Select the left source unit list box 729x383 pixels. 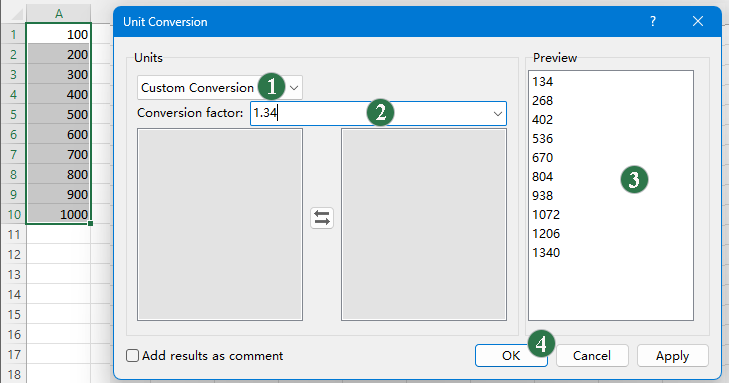(220, 225)
